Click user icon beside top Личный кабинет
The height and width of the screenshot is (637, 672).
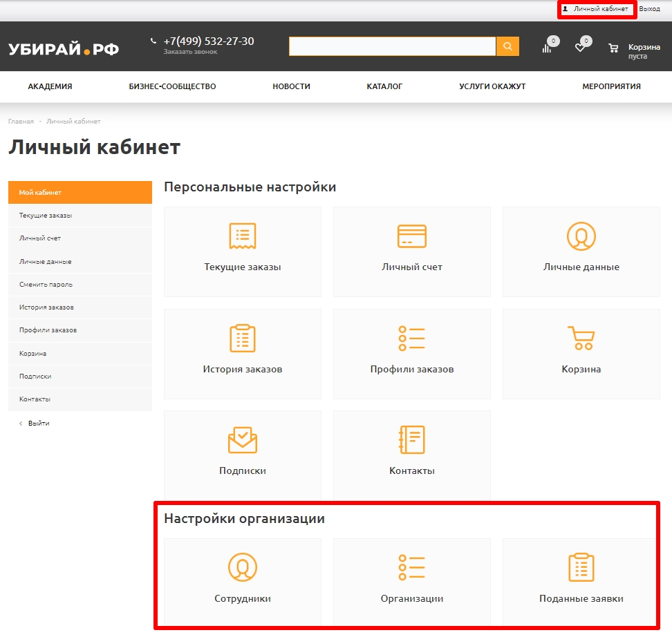[566, 8]
